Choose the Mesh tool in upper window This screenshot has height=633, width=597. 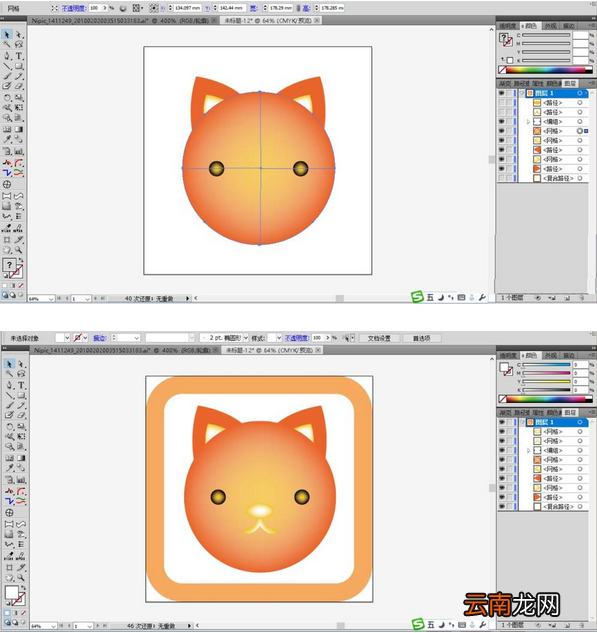point(7,130)
